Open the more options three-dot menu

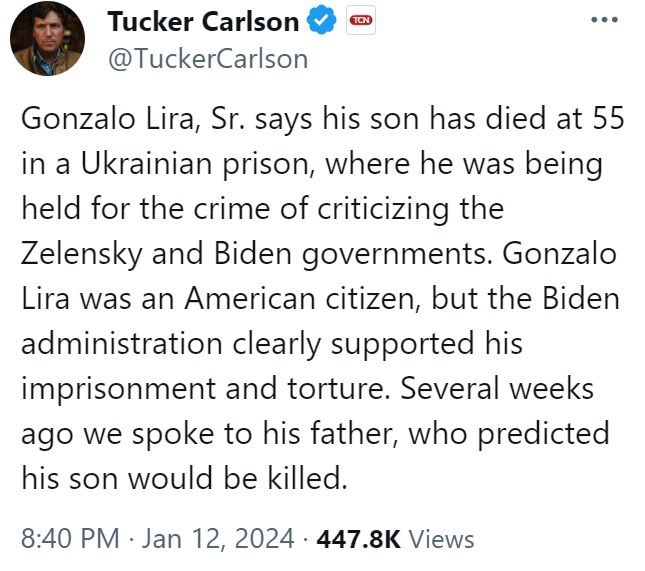(604, 21)
